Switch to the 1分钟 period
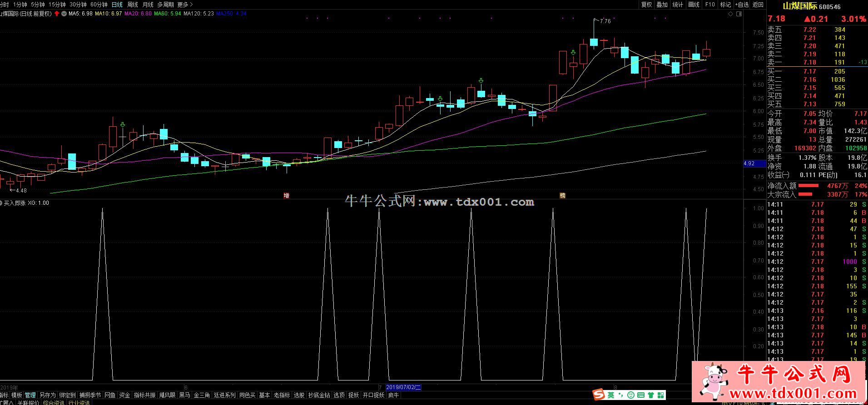Viewport: 868px width, 405px height. (20, 5)
